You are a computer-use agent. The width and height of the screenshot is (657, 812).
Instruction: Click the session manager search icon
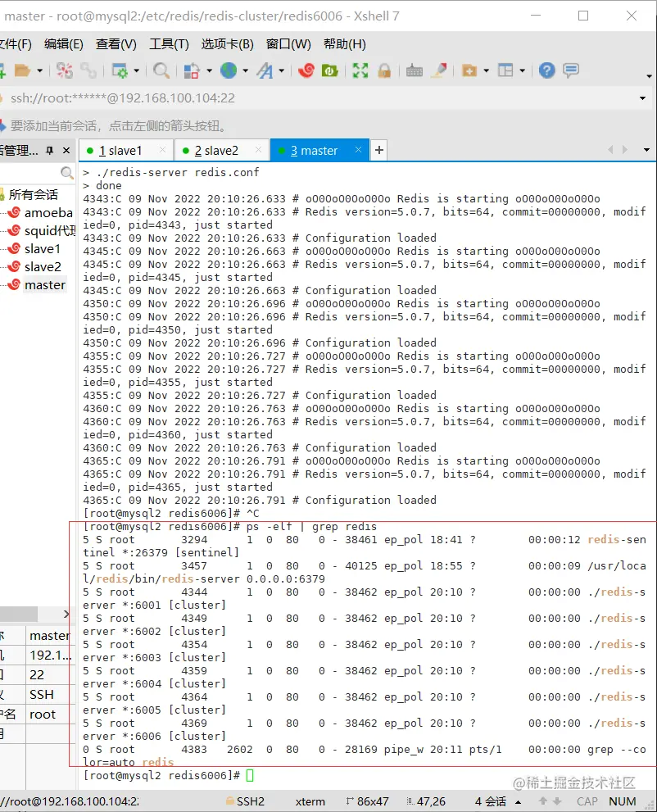click(67, 173)
